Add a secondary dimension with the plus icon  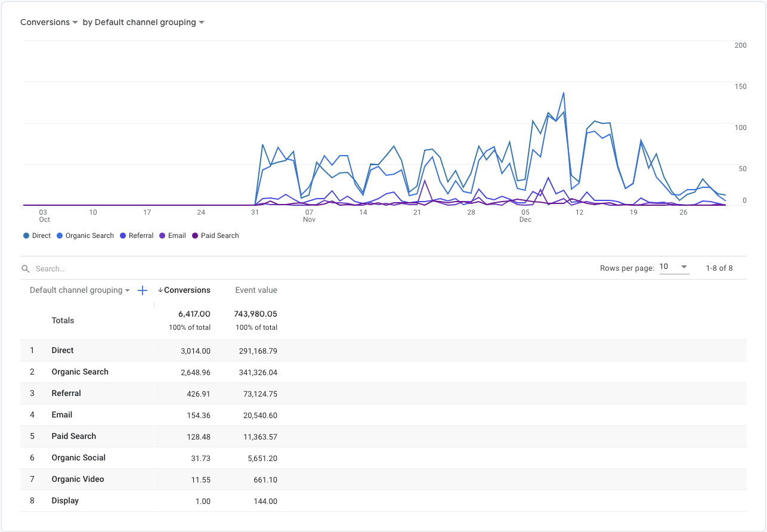[142, 290]
